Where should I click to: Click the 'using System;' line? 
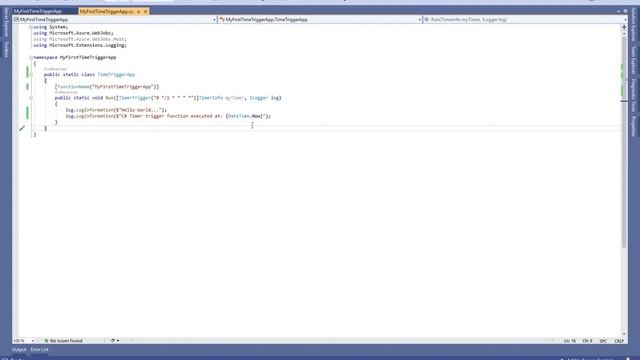(51, 27)
